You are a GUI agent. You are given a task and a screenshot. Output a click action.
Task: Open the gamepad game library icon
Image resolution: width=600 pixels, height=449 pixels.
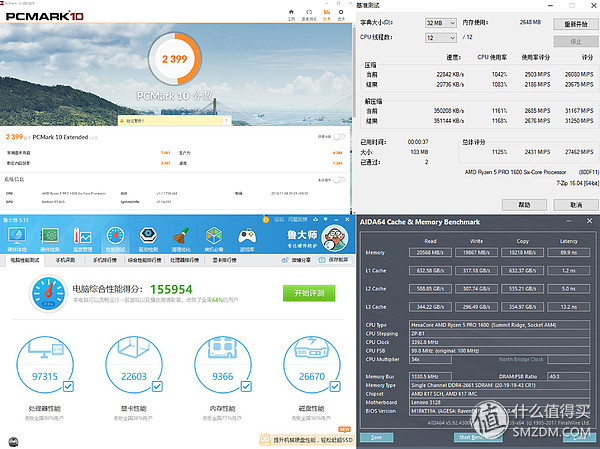tap(247, 238)
